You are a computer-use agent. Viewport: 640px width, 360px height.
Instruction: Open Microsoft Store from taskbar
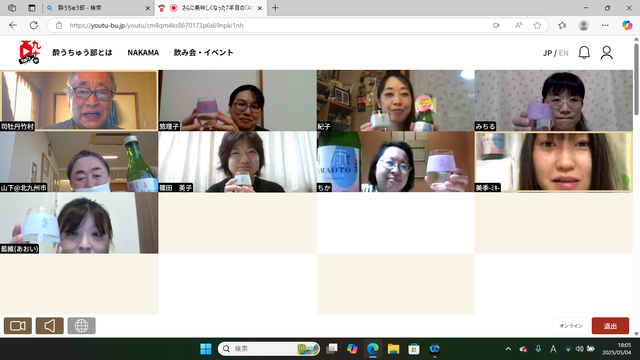point(414,349)
